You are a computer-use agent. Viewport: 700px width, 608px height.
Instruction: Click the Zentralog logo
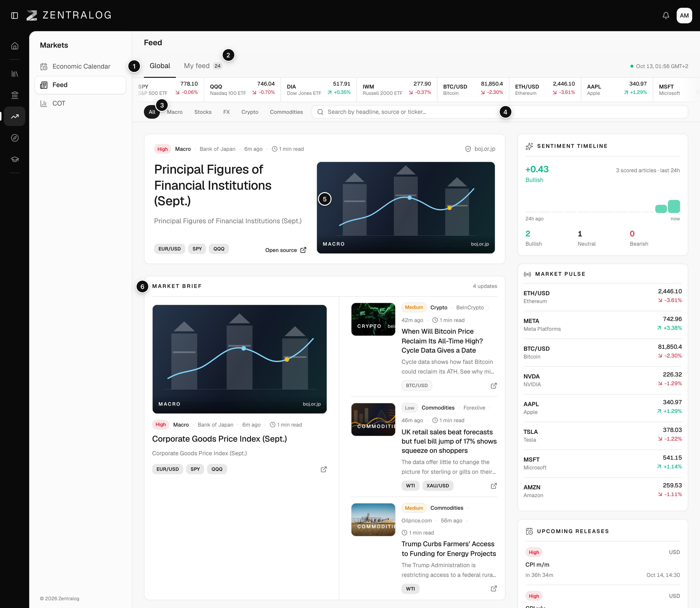pos(69,15)
